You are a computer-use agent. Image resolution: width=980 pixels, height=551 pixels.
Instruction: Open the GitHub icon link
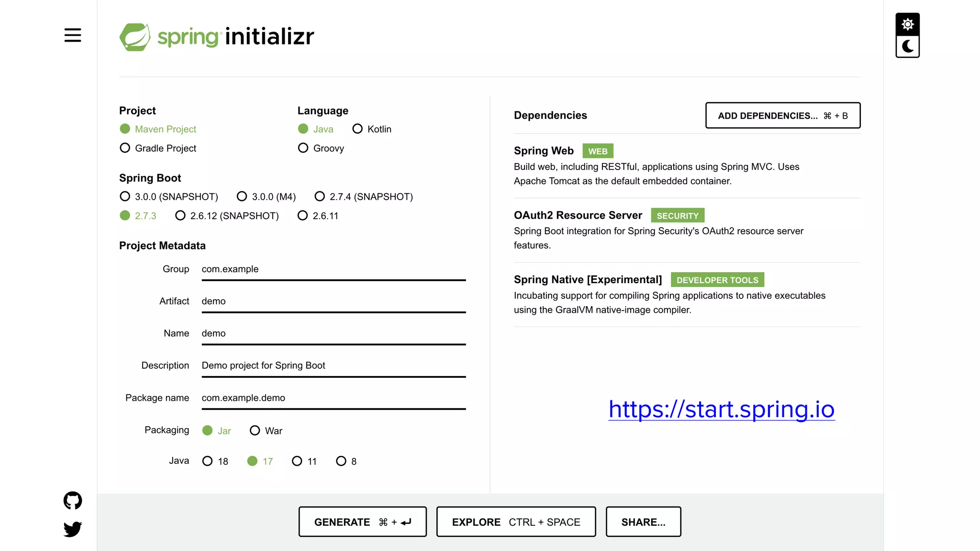[x=73, y=500]
